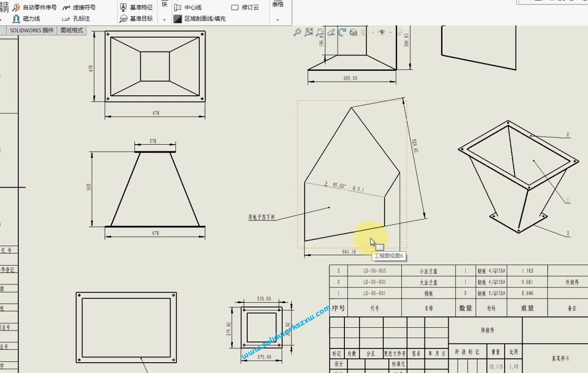Expand the 表格 dropdown arrow

[x=279, y=20]
